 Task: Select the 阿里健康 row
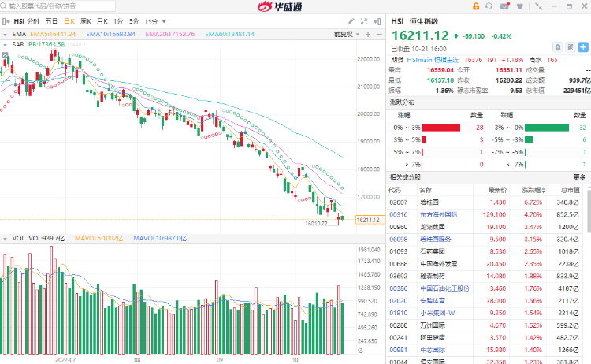point(485,338)
